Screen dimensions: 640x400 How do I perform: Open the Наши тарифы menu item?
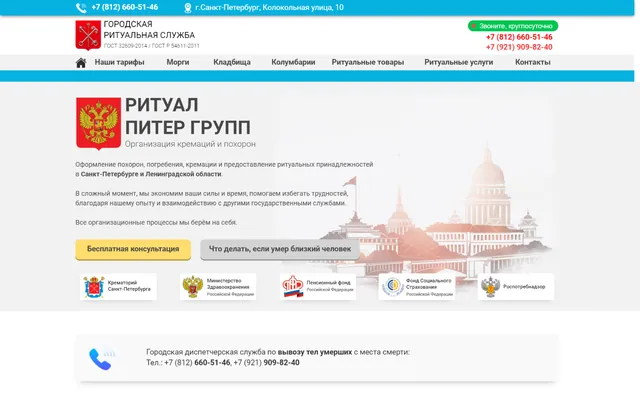point(119,62)
